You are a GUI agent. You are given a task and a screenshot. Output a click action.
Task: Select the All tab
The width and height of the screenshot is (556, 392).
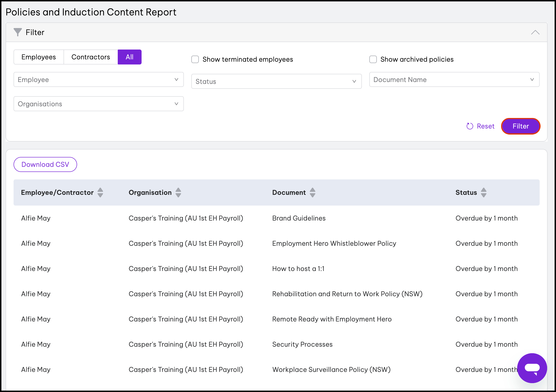tap(130, 57)
